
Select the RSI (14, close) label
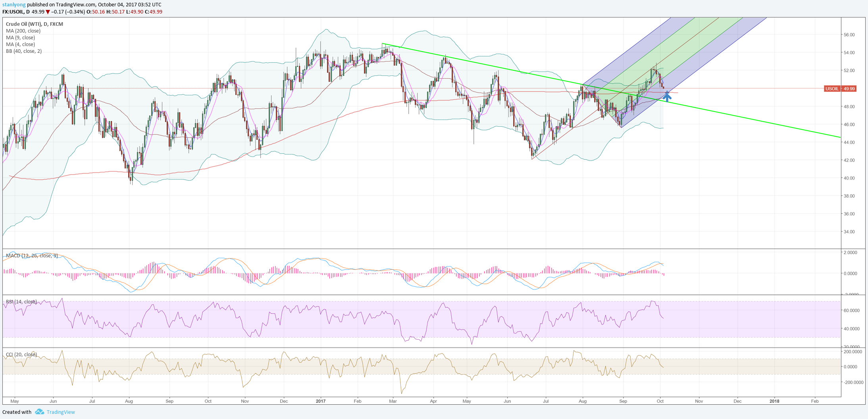click(21, 302)
